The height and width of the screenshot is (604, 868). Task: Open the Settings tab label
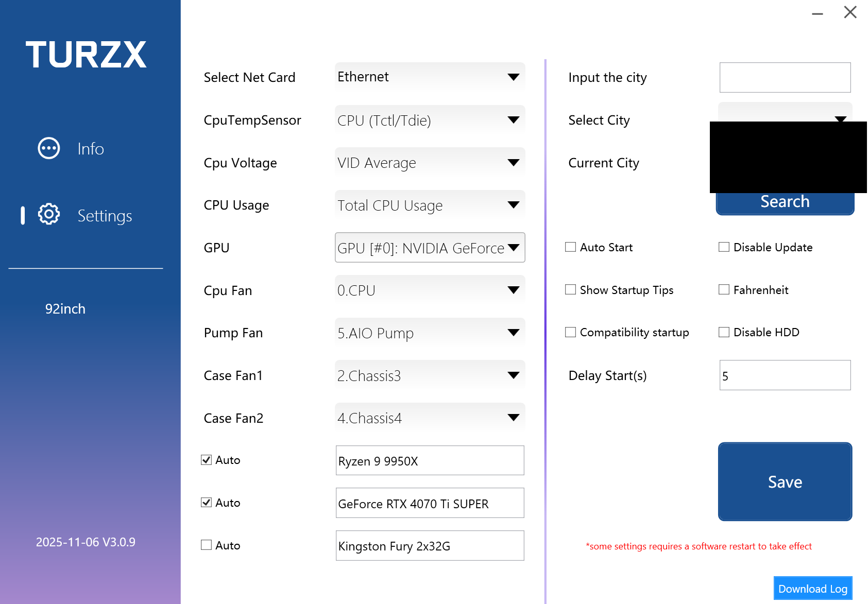click(105, 216)
